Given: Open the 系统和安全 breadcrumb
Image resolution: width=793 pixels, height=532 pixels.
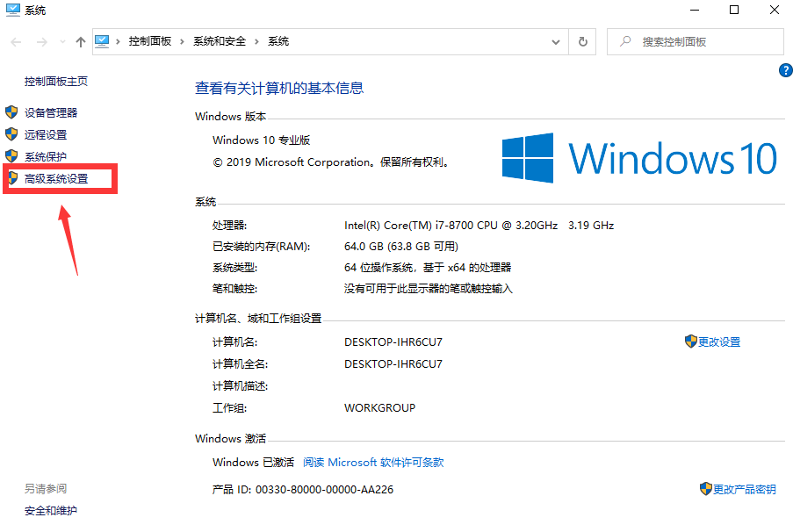Looking at the screenshot, I should pos(220,41).
